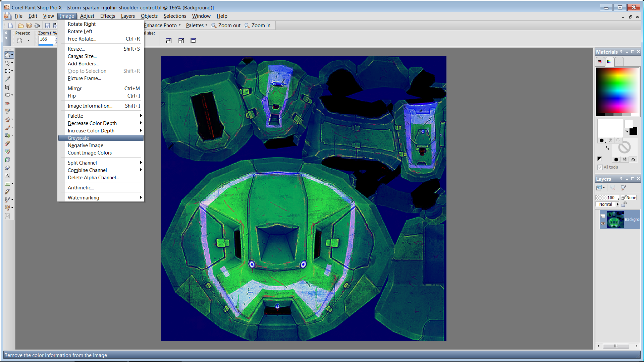
Task: Expand Increase Color Depth submenu
Action: (x=101, y=131)
